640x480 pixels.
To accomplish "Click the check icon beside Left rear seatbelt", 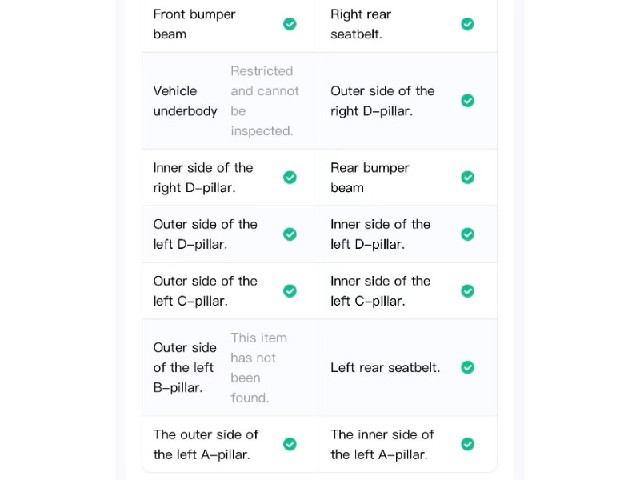I will point(468,367).
